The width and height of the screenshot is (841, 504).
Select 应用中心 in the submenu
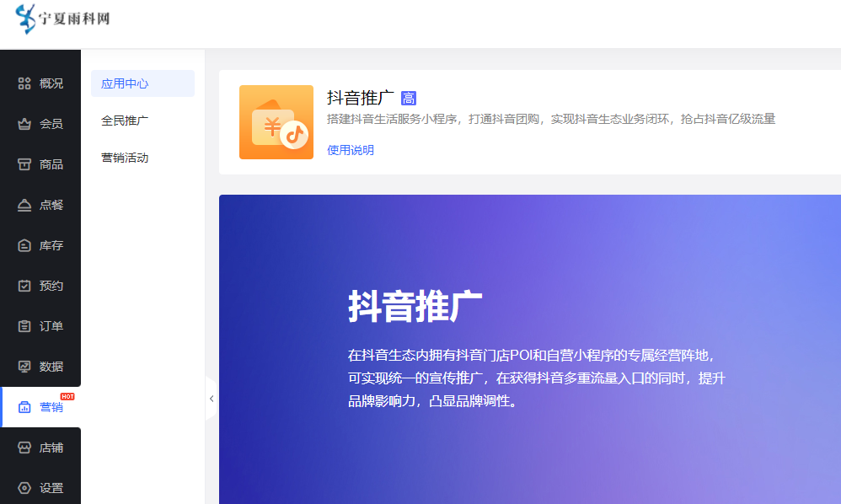click(142, 83)
